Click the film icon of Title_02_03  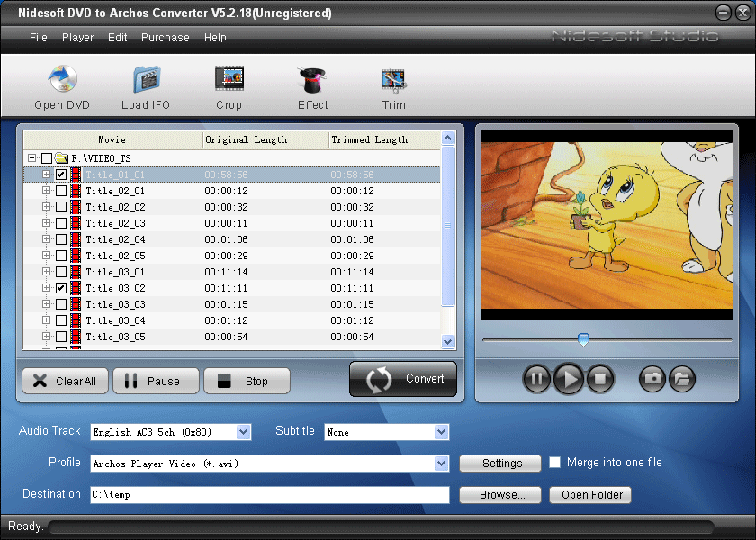pyautogui.click(x=76, y=223)
